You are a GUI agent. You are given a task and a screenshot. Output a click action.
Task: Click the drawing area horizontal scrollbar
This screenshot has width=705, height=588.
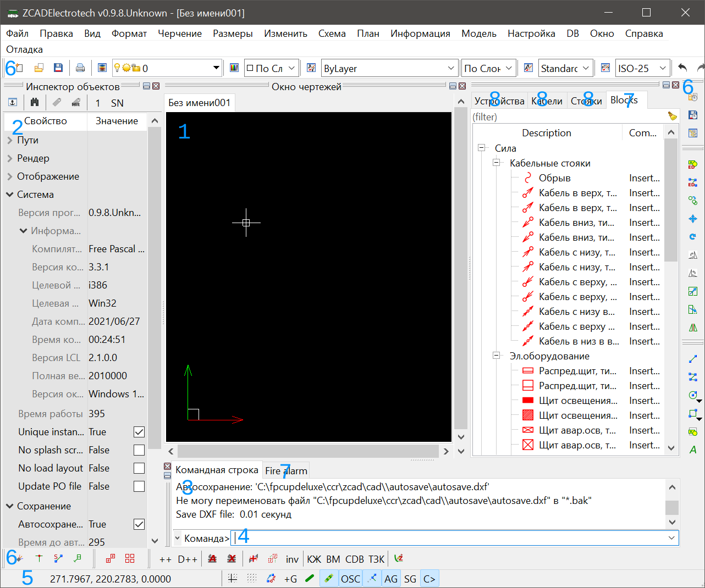308,451
